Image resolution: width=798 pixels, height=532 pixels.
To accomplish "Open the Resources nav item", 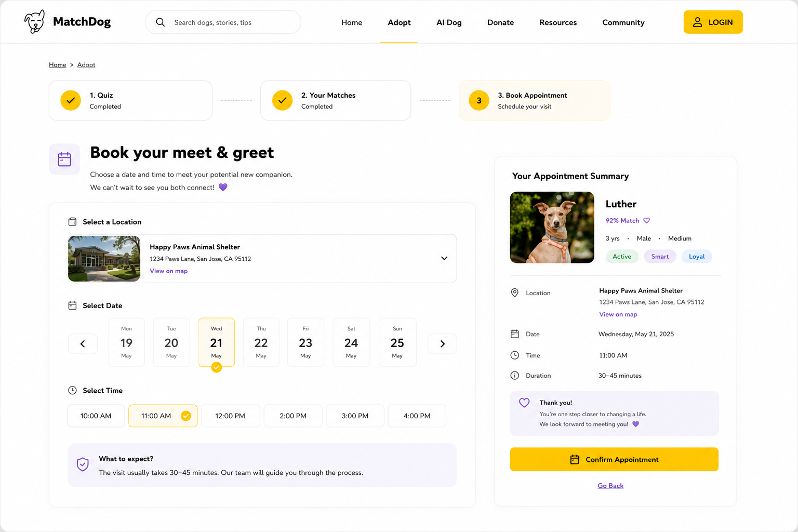I will [x=558, y=22].
